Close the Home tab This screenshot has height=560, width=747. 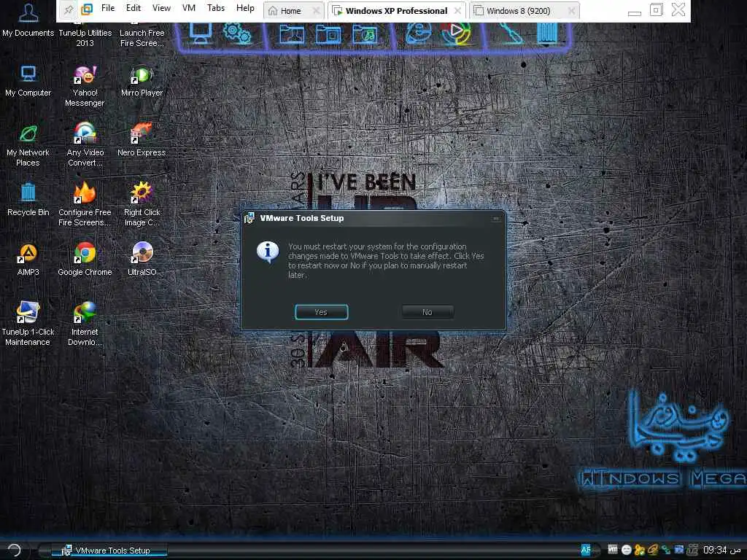(316, 10)
